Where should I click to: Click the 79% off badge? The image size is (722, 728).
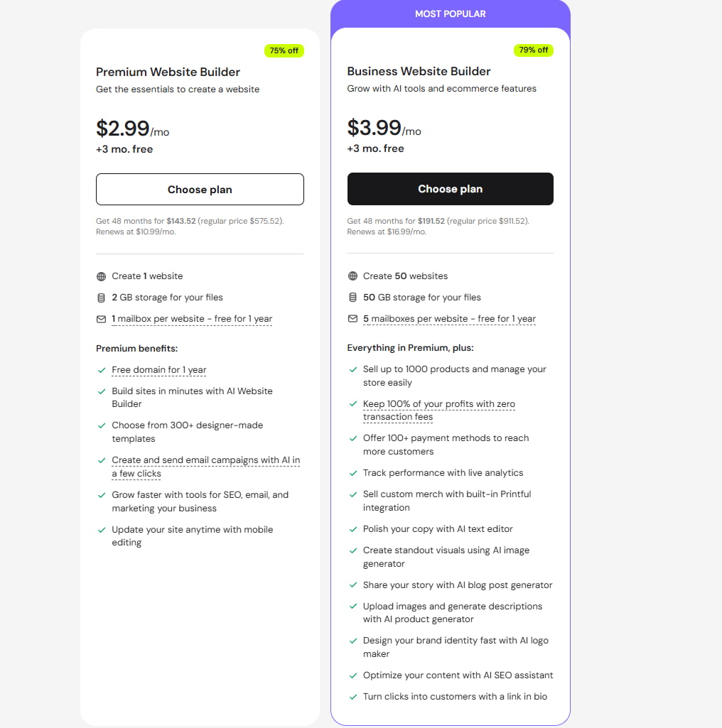(533, 50)
